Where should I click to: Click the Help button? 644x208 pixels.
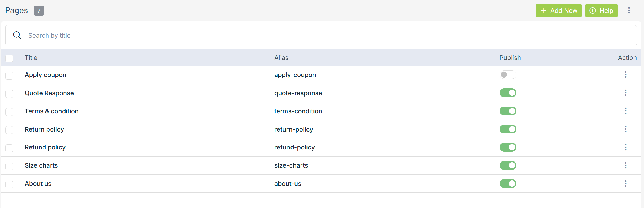(x=601, y=11)
